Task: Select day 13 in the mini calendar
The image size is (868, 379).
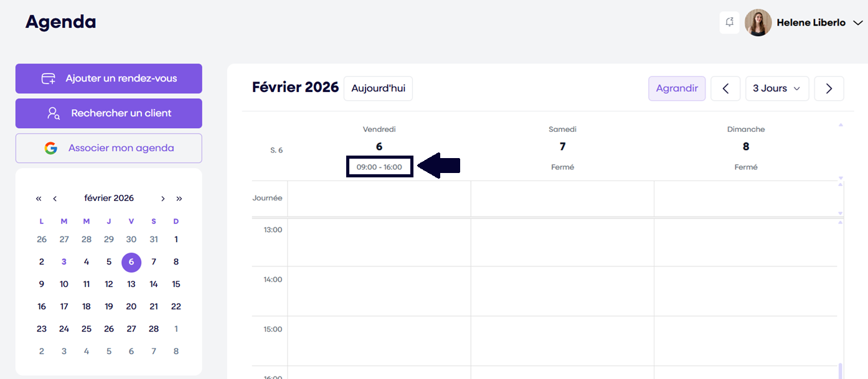Action: 131,284
